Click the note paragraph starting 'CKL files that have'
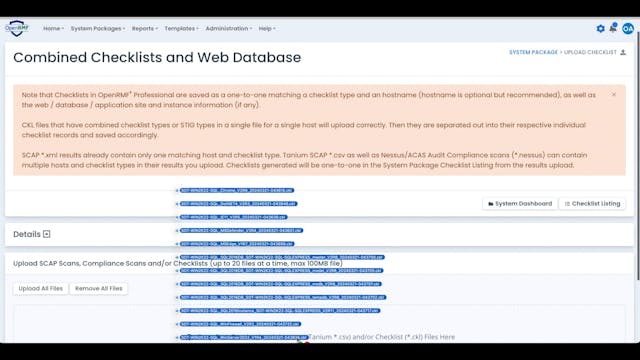 coord(304,130)
